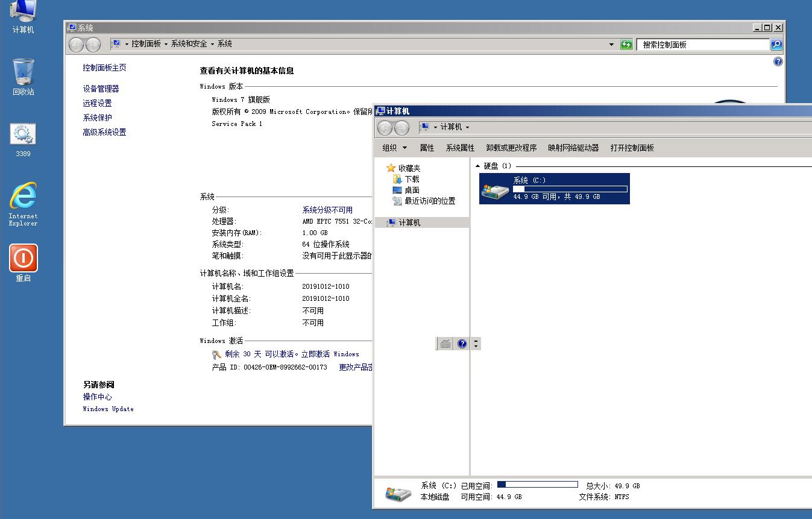This screenshot has width=812, height=519.
Task: Open the 计算机 desktop icon
Action: click(x=23, y=16)
